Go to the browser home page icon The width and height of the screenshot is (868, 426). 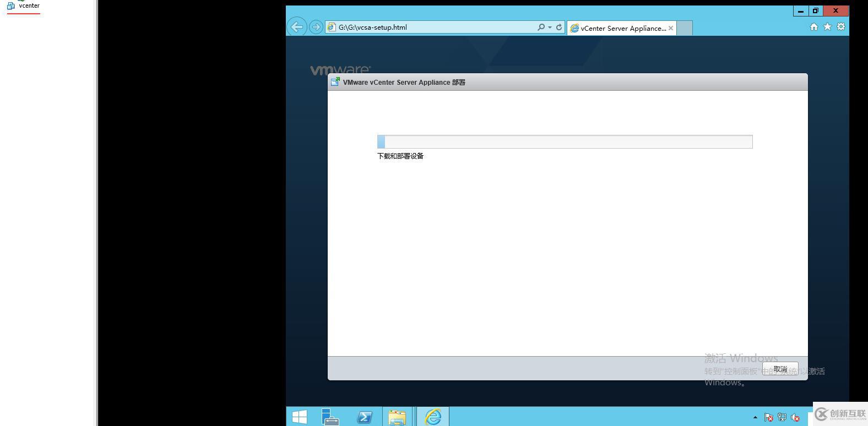pos(814,26)
